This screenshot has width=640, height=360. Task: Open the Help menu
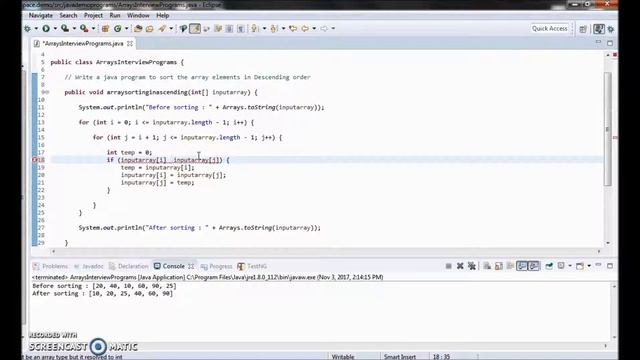tap(162, 16)
